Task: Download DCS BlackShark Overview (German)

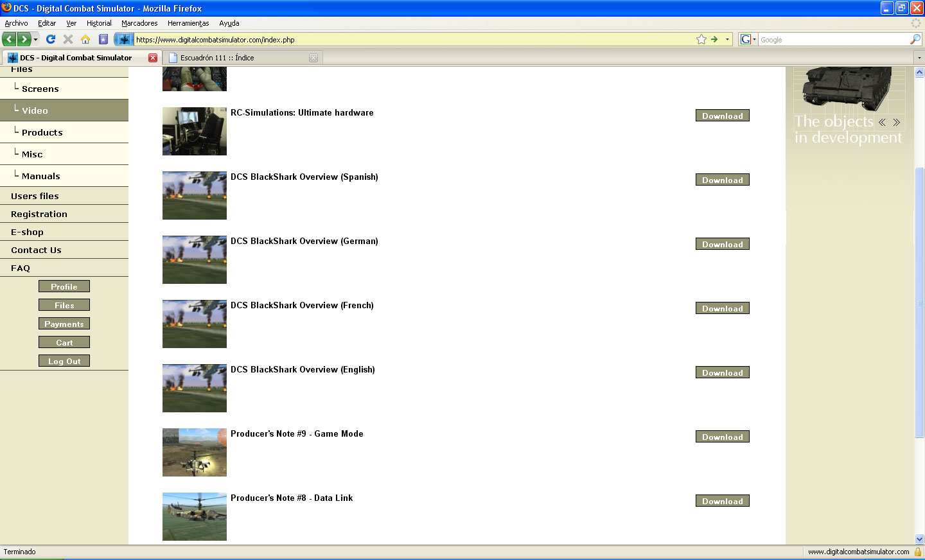Action: [723, 244]
